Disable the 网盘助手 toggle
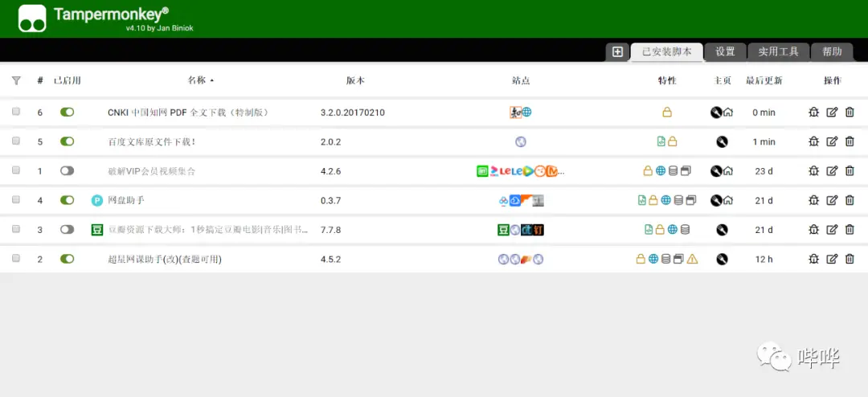 [x=67, y=200]
